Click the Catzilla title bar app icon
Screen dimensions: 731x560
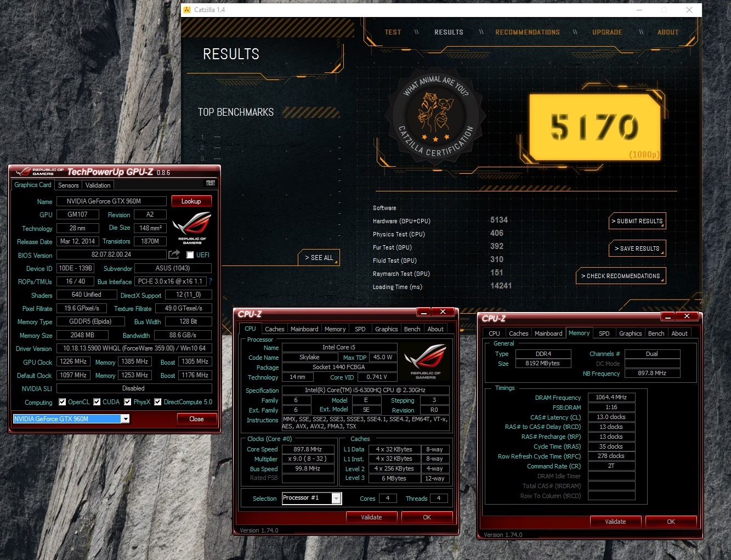click(x=187, y=10)
